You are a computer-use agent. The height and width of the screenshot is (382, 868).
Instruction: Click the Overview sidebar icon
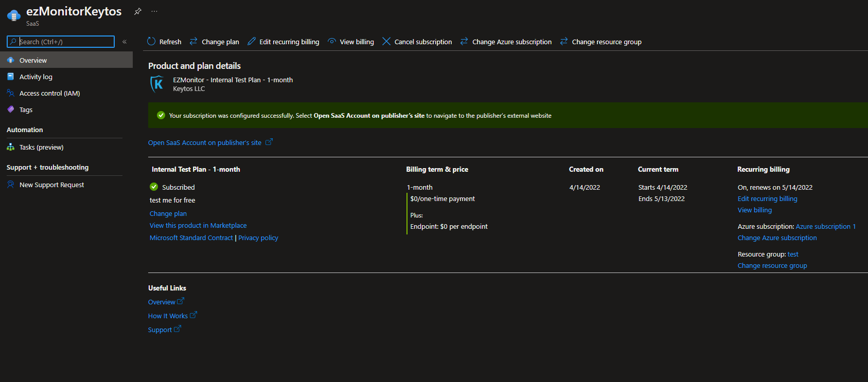pos(10,60)
